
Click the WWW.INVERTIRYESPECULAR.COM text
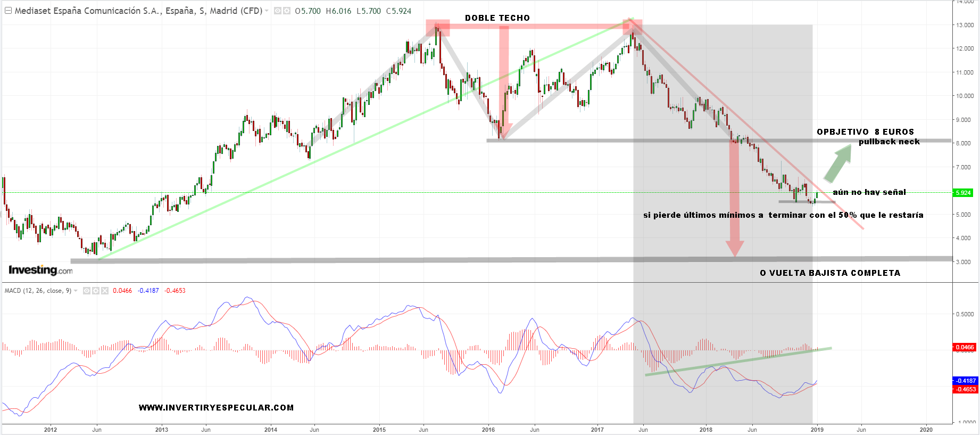(216, 408)
